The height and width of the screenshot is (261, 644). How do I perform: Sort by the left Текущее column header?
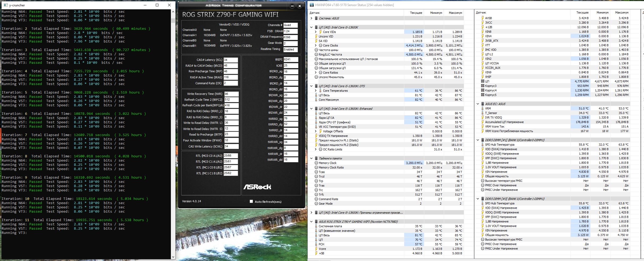(414, 13)
